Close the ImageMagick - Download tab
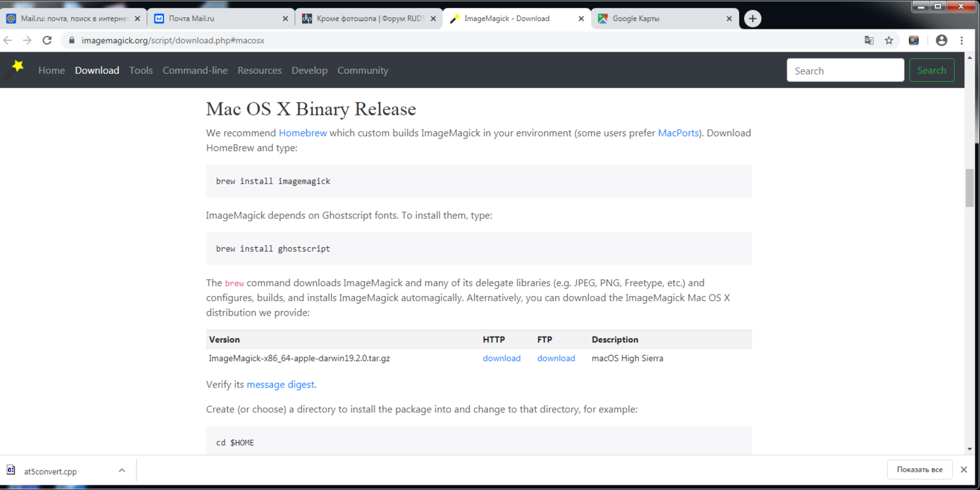This screenshot has height=490, width=980. point(581,19)
